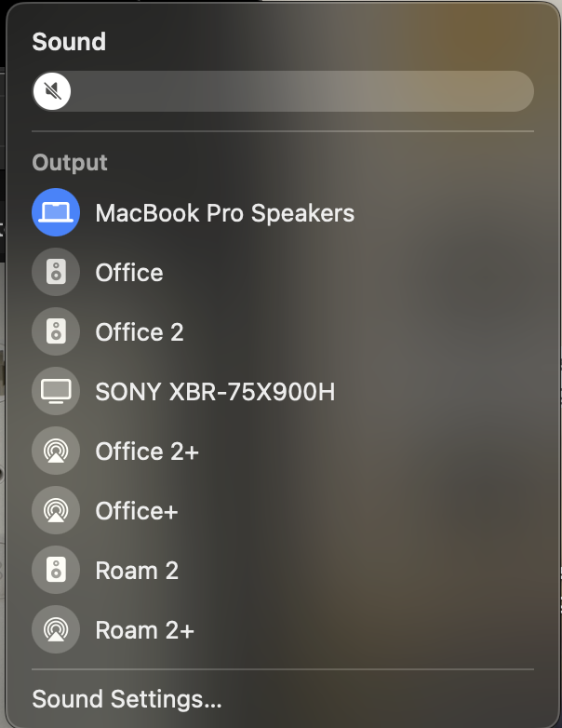The height and width of the screenshot is (728, 562).
Task: Click the Office+ AirPlay icon
Action: 56,510
